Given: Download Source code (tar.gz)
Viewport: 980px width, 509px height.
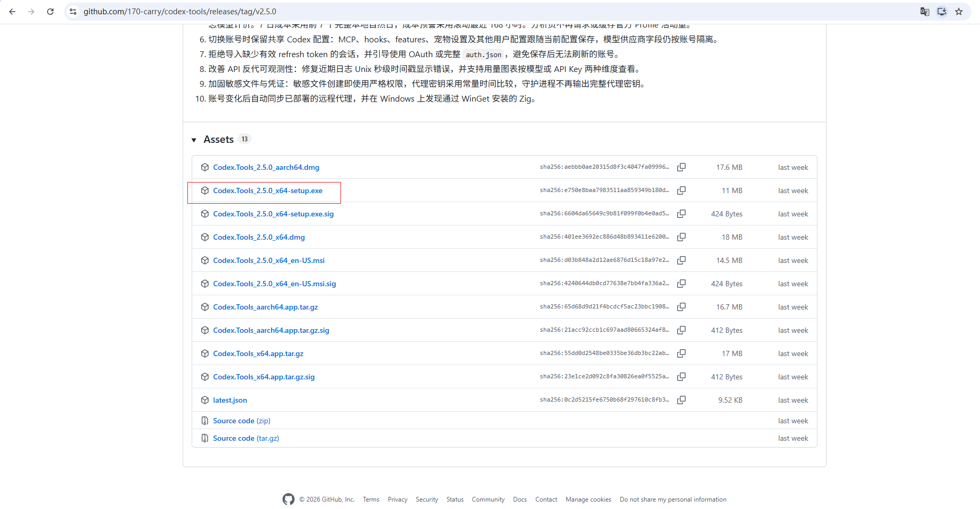Looking at the screenshot, I should pyautogui.click(x=246, y=438).
